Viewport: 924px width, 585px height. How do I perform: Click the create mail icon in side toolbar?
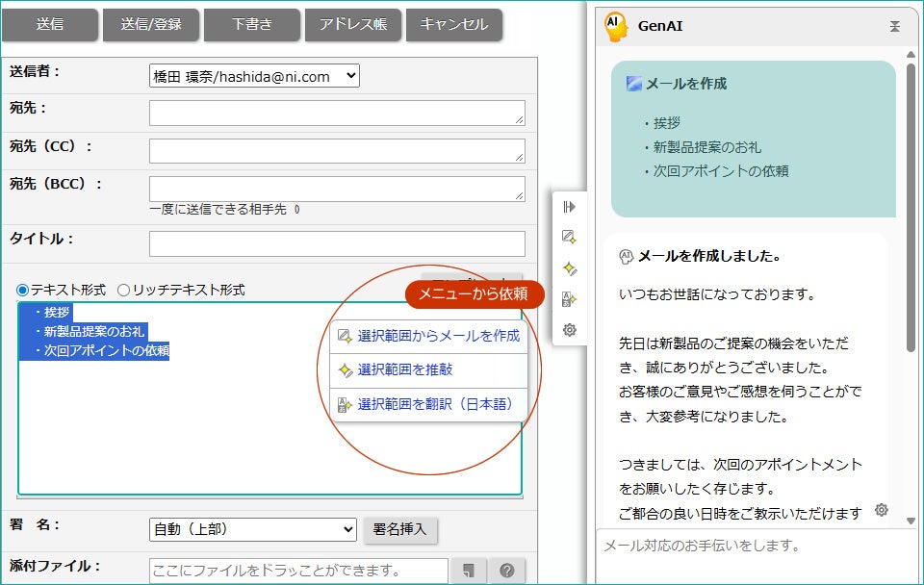[x=569, y=238]
